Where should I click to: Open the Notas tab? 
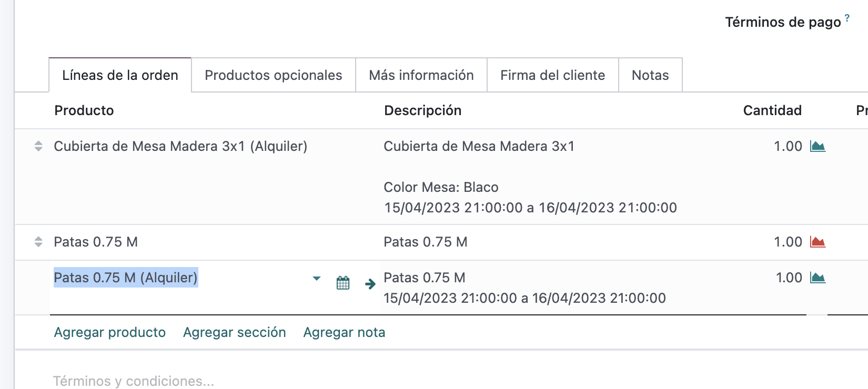point(650,75)
